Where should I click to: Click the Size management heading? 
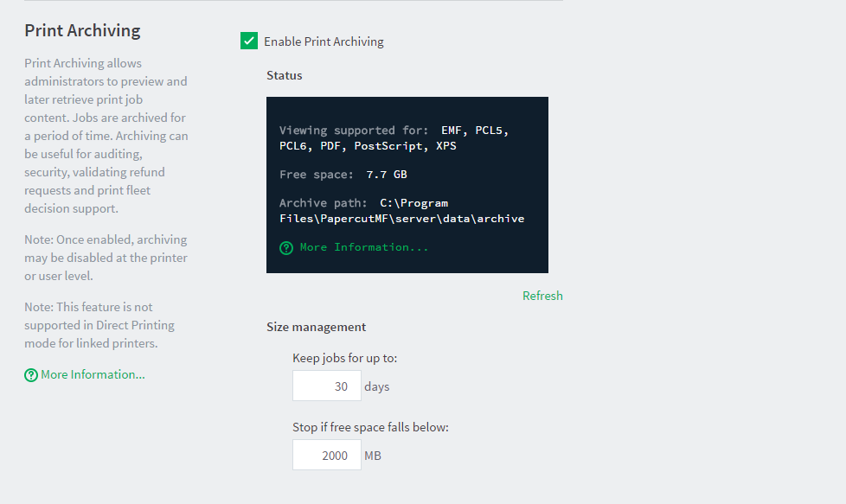pos(317,327)
